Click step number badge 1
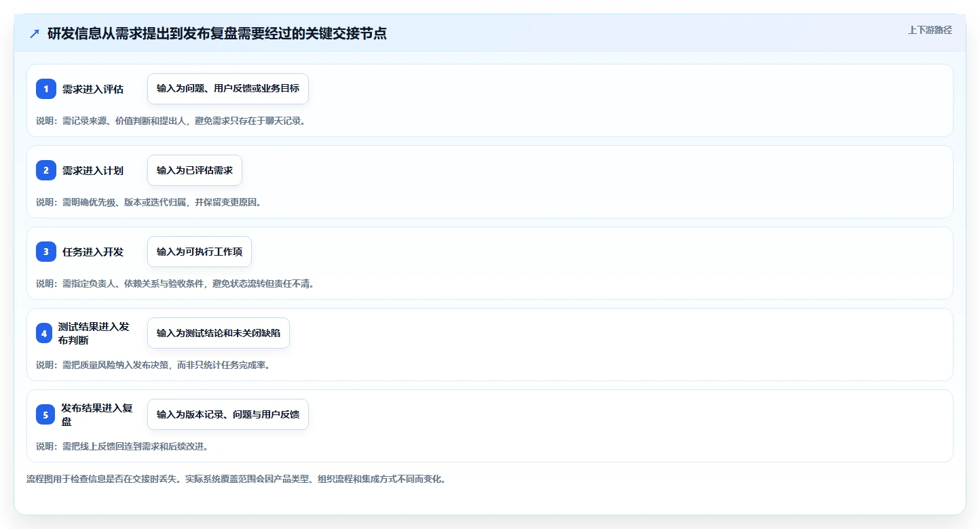The width and height of the screenshot is (980, 529). click(x=46, y=89)
